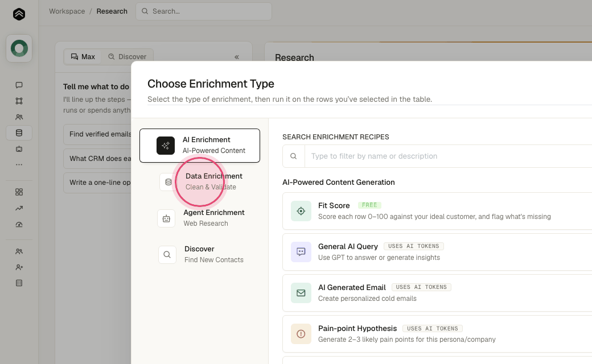Click the Choose Enrichment Type heading
Screen dimensions: 592x364
211,84
